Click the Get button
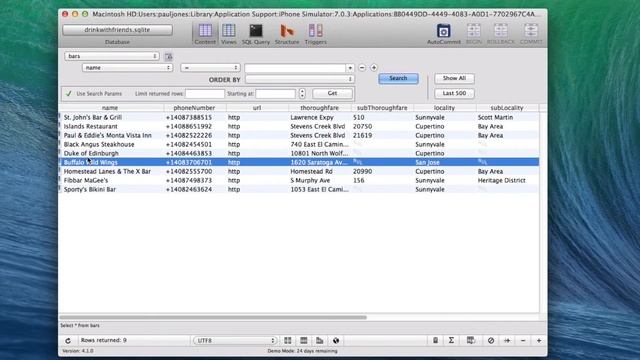The image size is (640, 360). [332, 93]
